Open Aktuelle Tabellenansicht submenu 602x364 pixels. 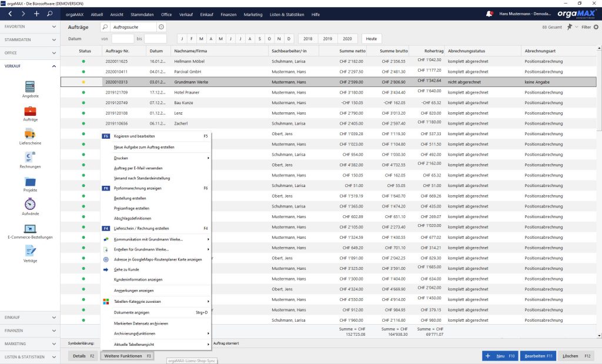[155, 345]
